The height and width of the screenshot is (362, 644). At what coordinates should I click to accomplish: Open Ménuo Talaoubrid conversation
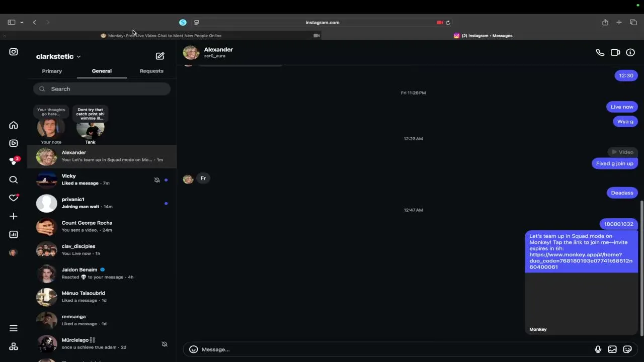(102, 297)
